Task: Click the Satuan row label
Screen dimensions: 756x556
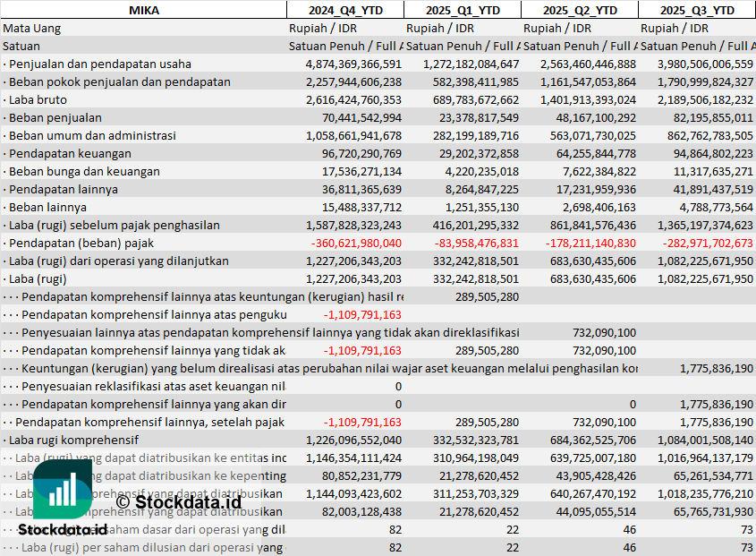Action: 21,47
